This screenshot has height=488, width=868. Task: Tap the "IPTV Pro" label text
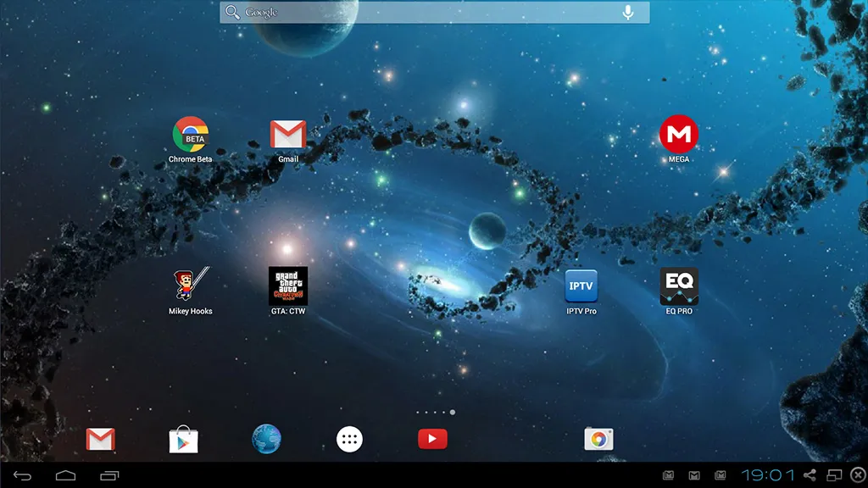pyautogui.click(x=581, y=312)
